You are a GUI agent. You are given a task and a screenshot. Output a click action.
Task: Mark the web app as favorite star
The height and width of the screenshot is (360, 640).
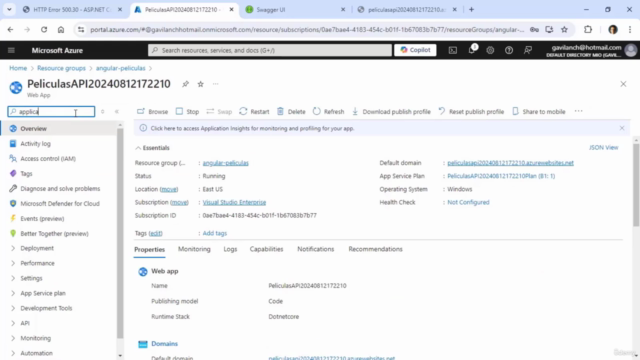tap(200, 84)
